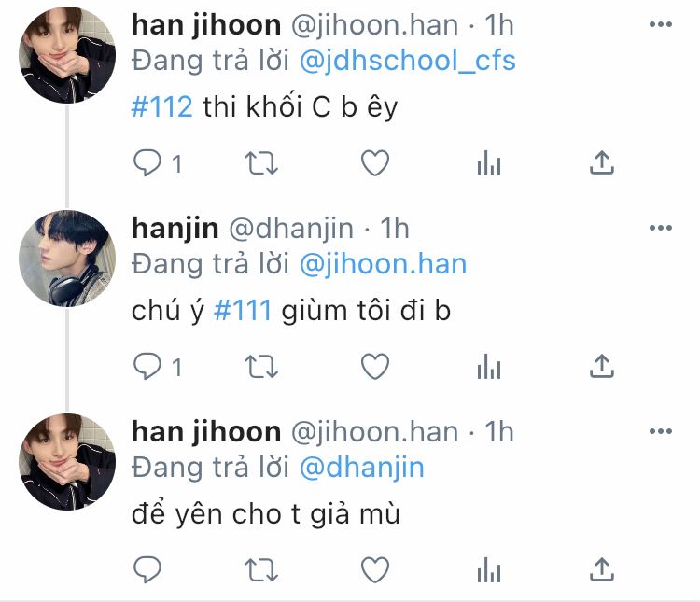
Task: Reply to 'để yên cho t giả mù' tweet
Action: pos(147,570)
